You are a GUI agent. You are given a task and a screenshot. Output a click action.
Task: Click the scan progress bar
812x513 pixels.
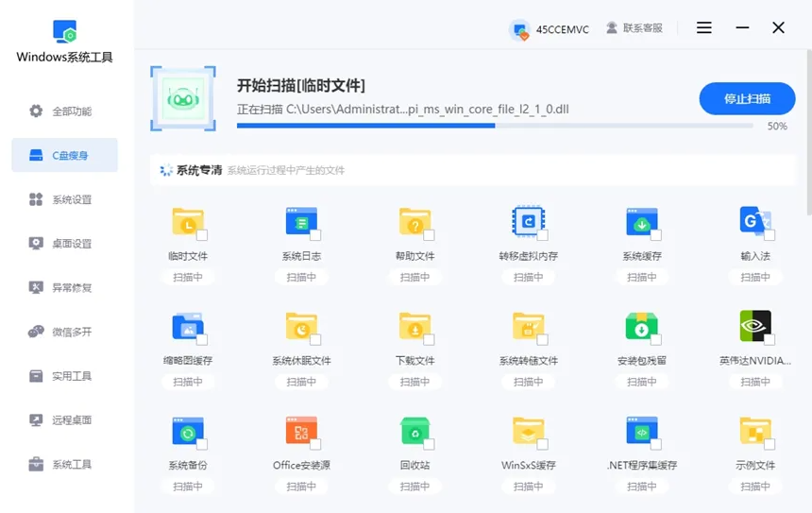tap(495, 126)
